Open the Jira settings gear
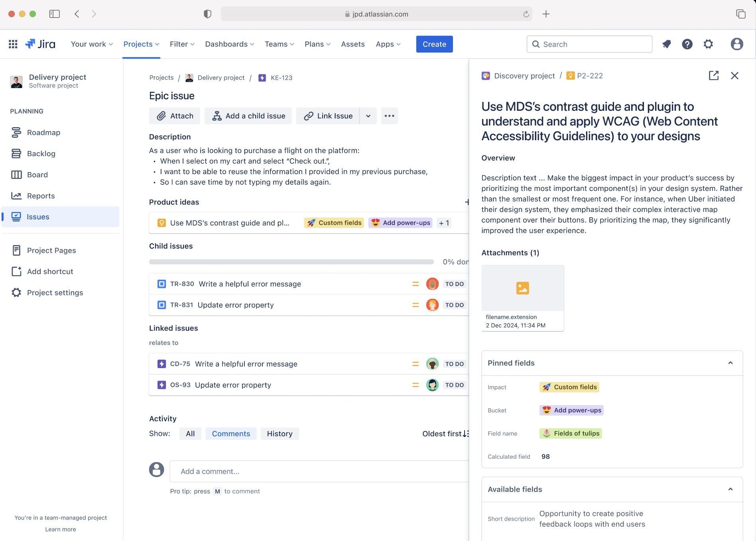 point(708,44)
